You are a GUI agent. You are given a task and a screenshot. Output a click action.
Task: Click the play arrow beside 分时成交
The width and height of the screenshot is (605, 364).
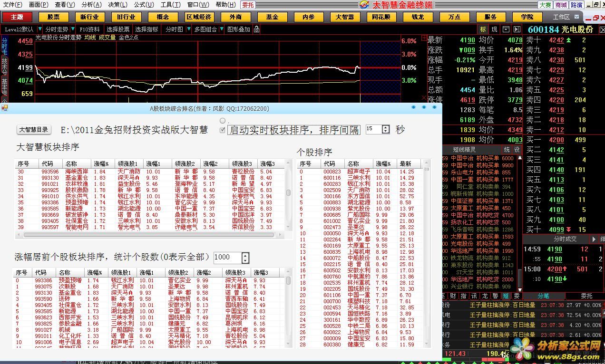[594, 239]
